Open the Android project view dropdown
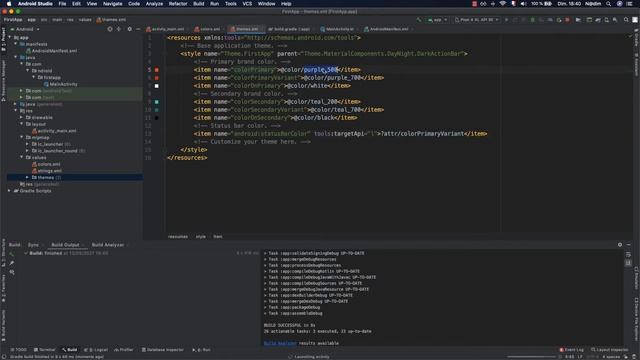640x360 pixels. tap(25, 29)
